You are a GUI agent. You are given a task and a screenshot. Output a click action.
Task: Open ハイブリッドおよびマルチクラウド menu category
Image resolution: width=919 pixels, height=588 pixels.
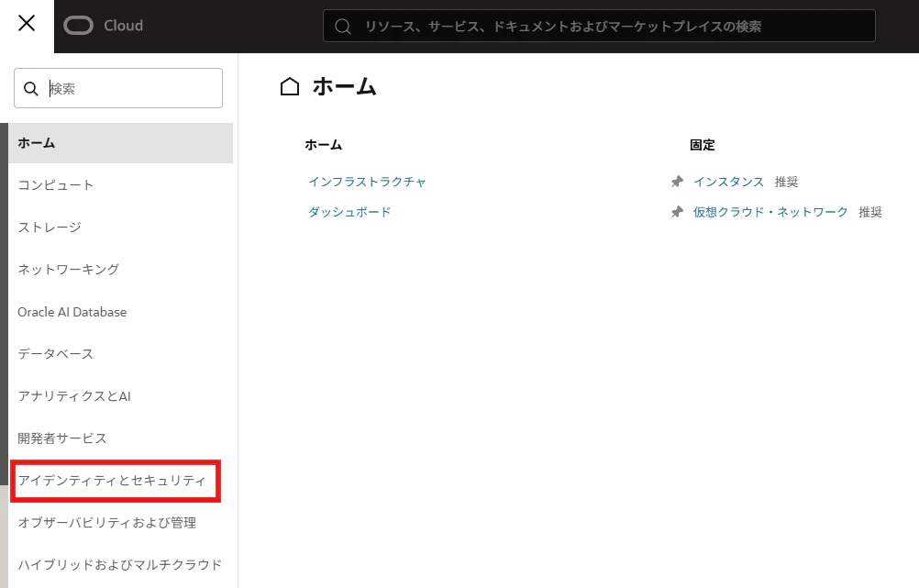[119, 565]
